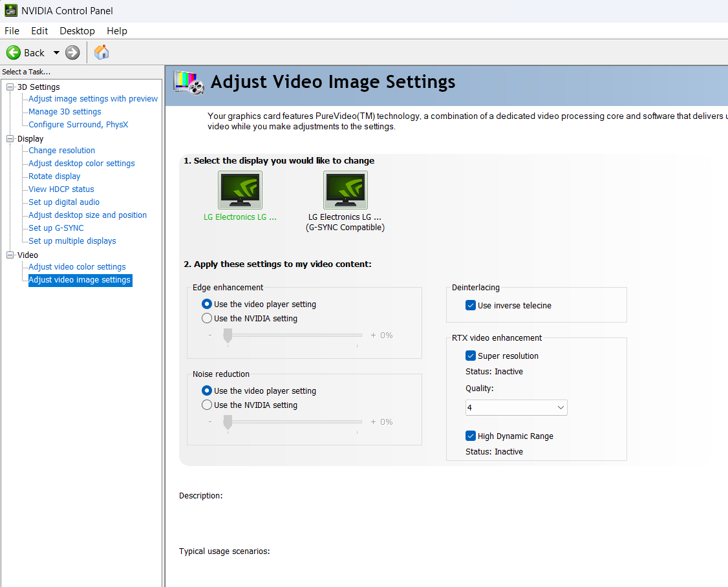Click the 'Quality:' label
Image resolution: width=728 pixels, height=587 pixels.
[x=480, y=389]
